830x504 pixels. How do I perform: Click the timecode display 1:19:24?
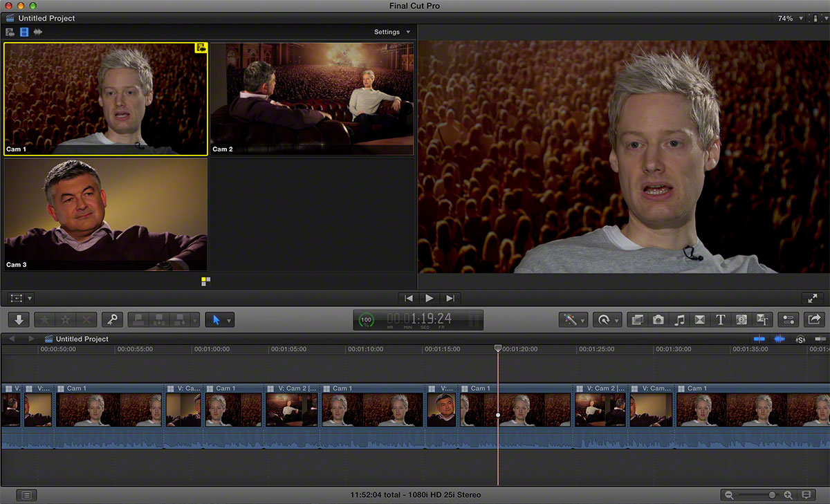click(419, 318)
